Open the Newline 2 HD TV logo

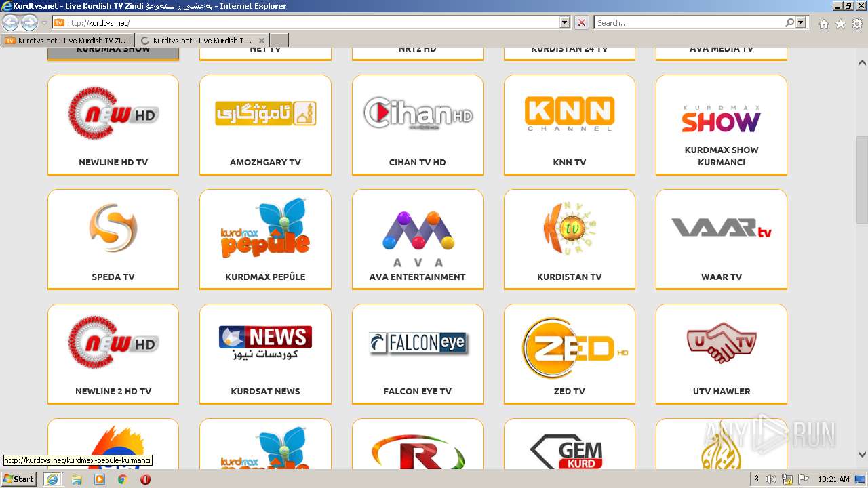pyautogui.click(x=113, y=342)
